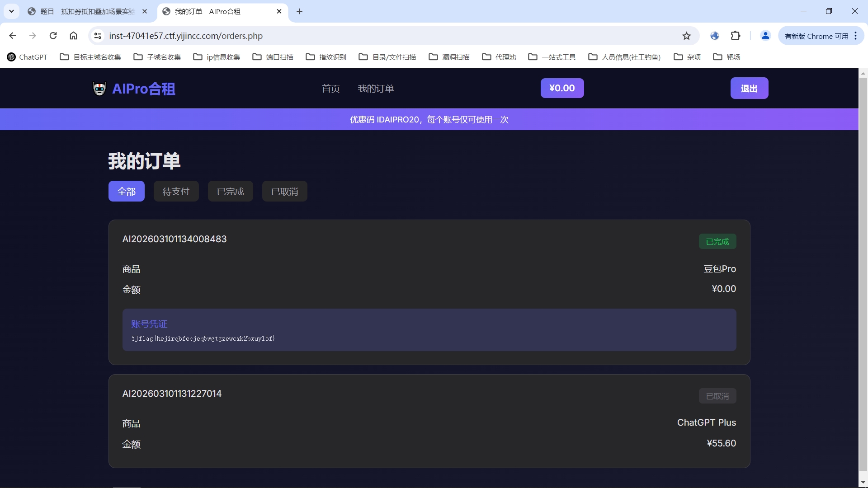Click the 退出 logout button
Screen dimensions: 868x488
tap(749, 89)
